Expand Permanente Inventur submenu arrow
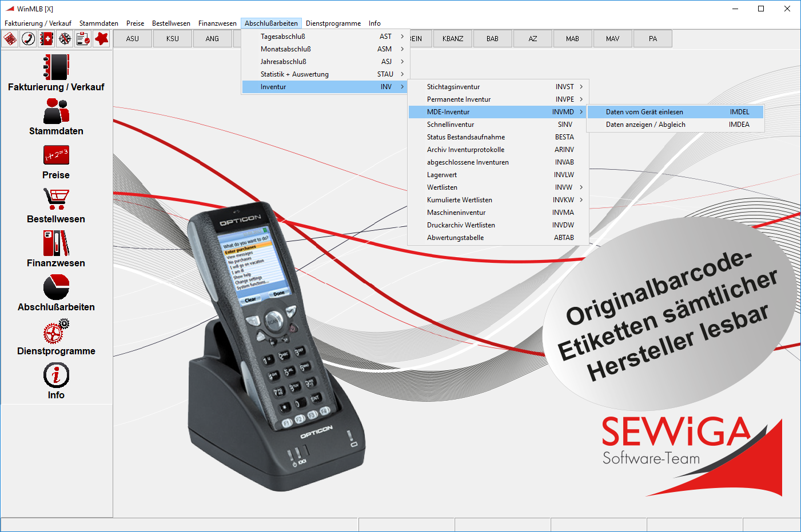 click(581, 99)
